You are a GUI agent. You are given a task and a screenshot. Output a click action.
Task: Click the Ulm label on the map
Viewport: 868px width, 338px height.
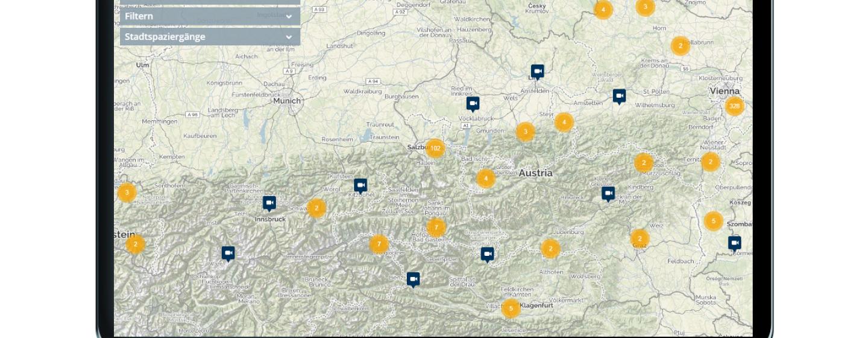pos(142,65)
